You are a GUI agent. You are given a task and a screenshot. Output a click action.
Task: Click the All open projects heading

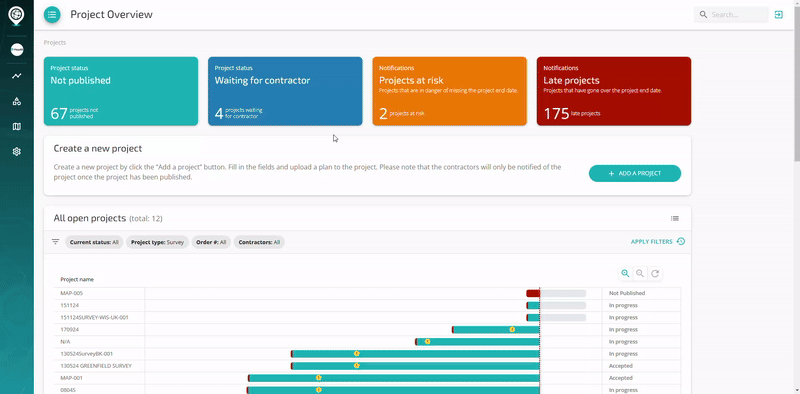[90, 218]
